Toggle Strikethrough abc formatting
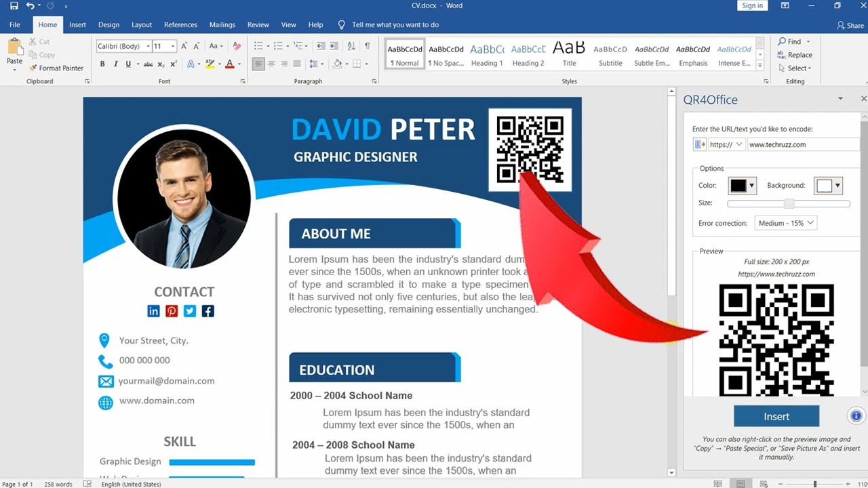Image resolution: width=868 pixels, height=488 pixels. pyautogui.click(x=146, y=64)
